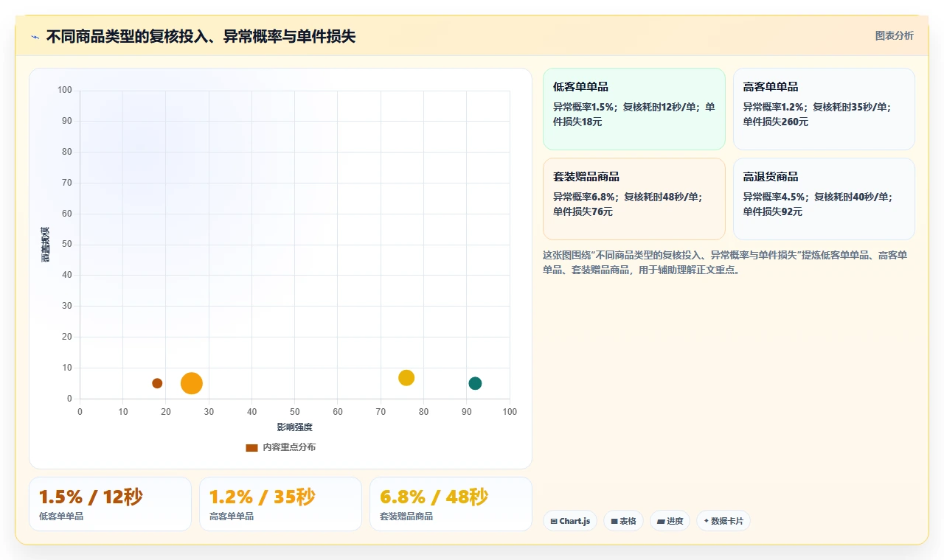Click the 单件损失76元 text
Image resolution: width=944 pixels, height=560 pixels.
(x=583, y=211)
